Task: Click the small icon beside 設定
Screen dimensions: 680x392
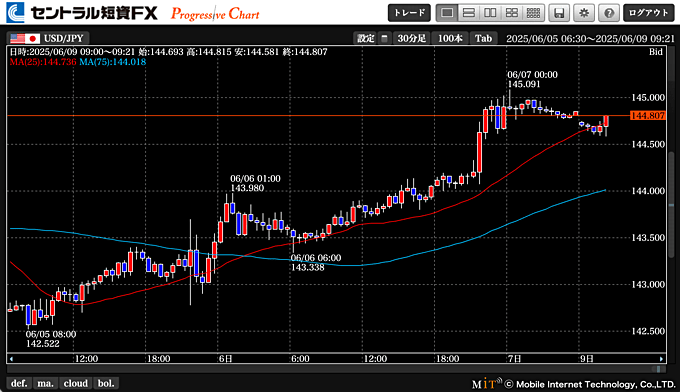Action: [x=384, y=39]
